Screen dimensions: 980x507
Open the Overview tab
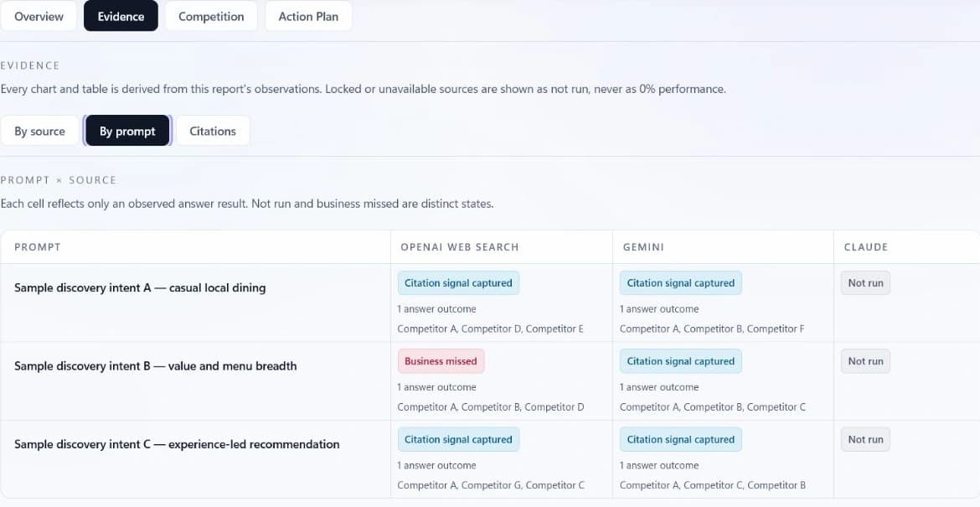click(39, 16)
